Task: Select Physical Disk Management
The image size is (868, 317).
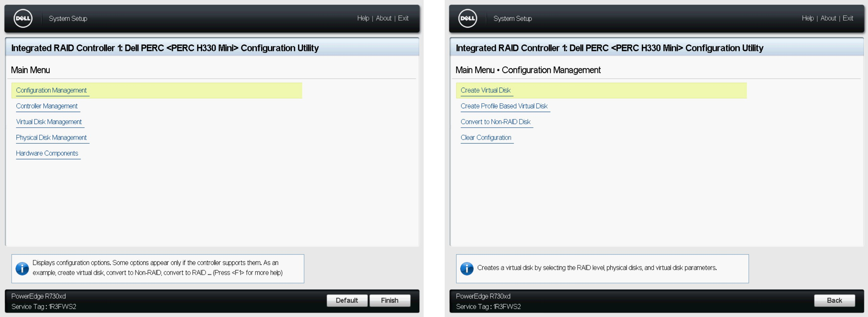Action: click(51, 138)
